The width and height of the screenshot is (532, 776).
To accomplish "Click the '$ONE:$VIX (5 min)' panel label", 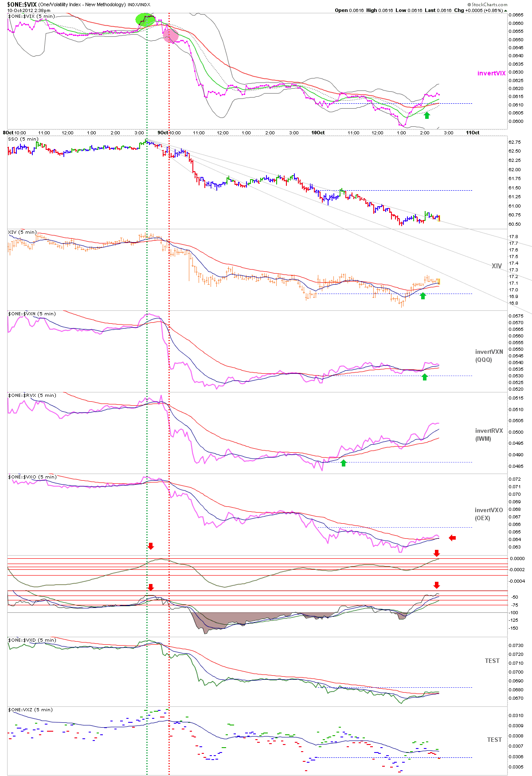I will point(31,16).
